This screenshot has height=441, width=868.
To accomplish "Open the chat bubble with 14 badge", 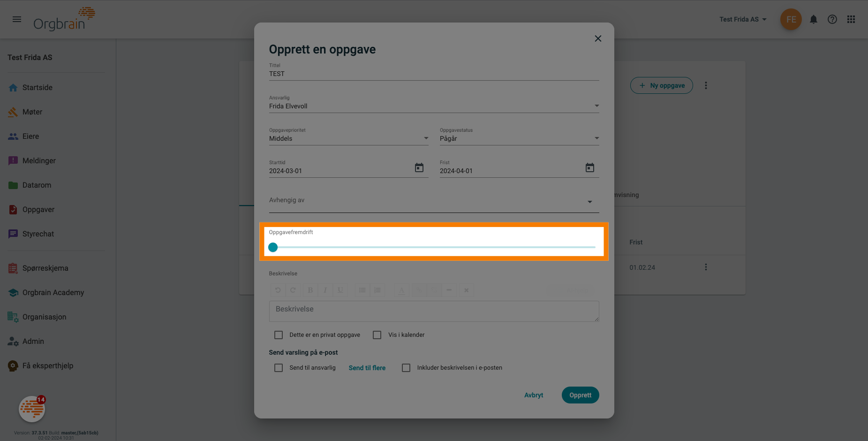I will pos(32,409).
